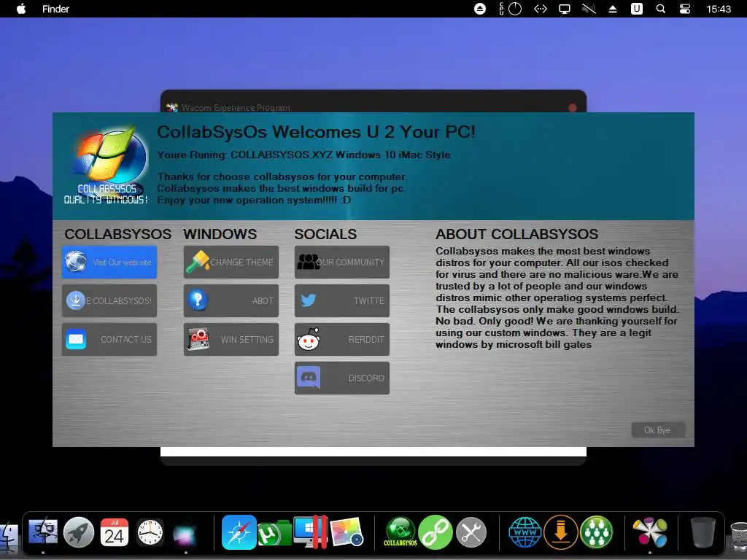The image size is (747, 560).
Task: Open the Wacom colorful pinwheel dock icon
Action: 650,532
